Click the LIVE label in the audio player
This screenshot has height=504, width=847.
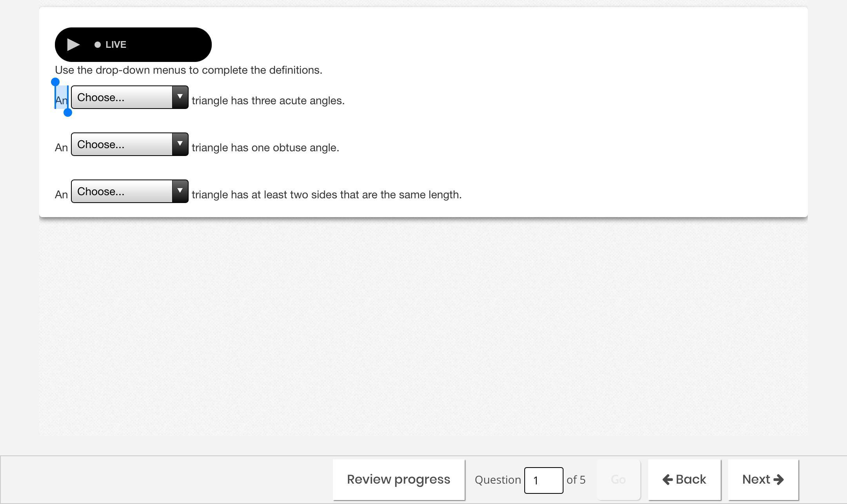point(116,45)
